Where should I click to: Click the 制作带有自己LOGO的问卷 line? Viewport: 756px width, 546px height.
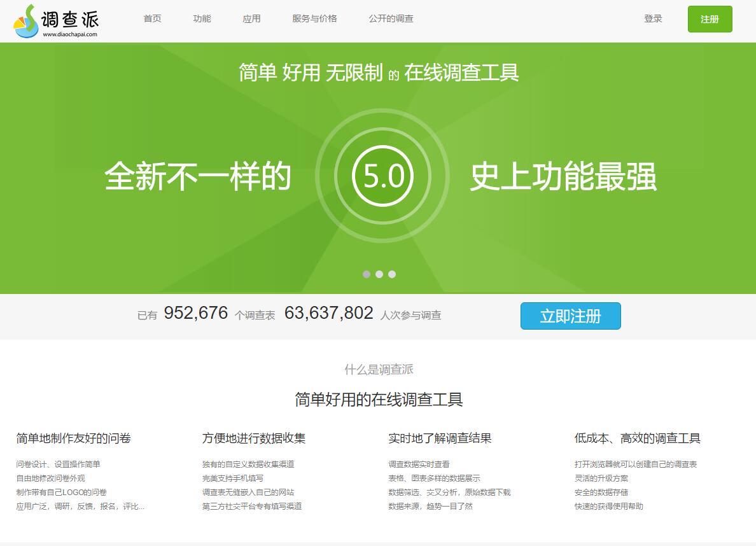pyautogui.click(x=61, y=492)
